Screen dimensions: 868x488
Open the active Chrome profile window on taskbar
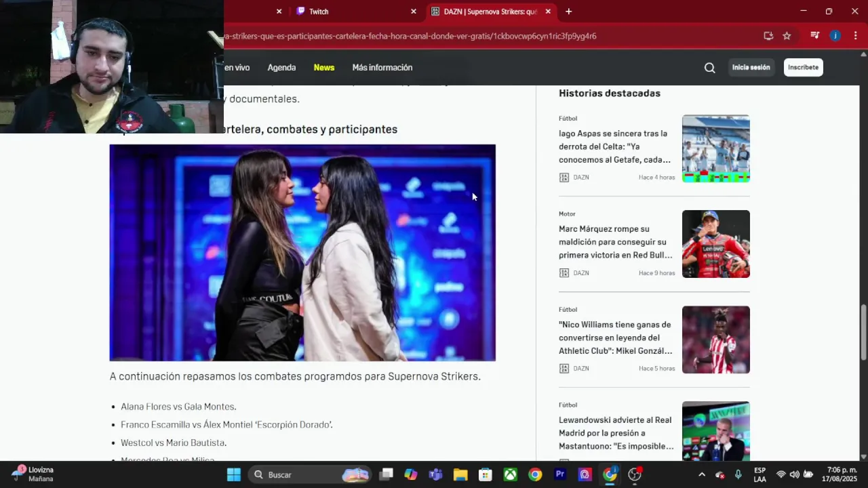[610, 474]
